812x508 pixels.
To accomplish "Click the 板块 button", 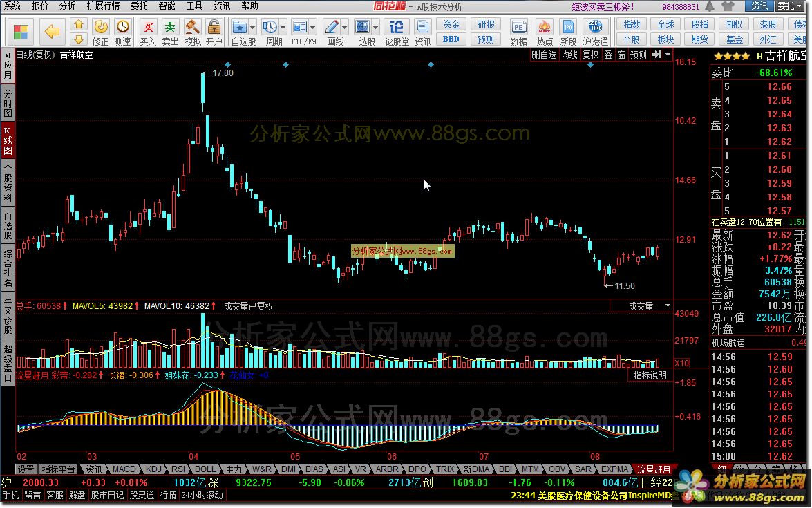I will 665,39.
